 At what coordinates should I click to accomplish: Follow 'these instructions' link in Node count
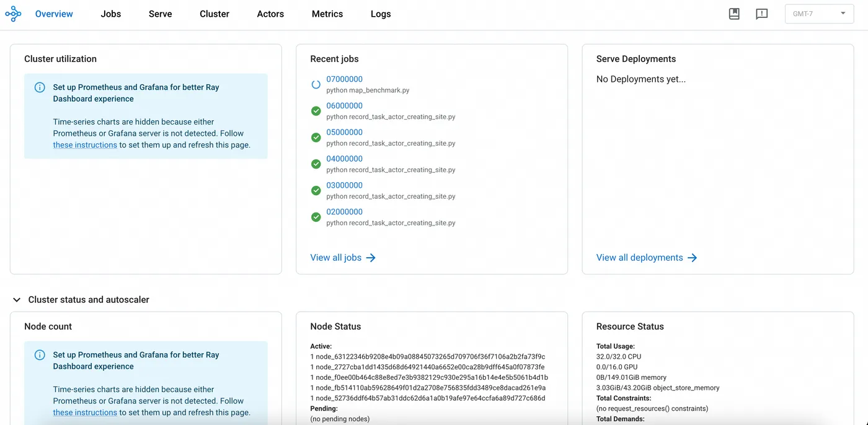pyautogui.click(x=85, y=413)
